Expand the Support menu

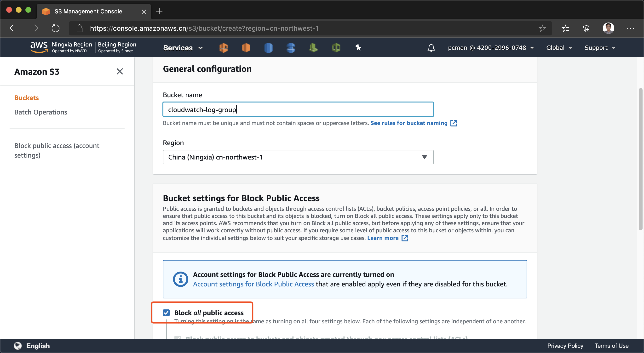pos(599,48)
